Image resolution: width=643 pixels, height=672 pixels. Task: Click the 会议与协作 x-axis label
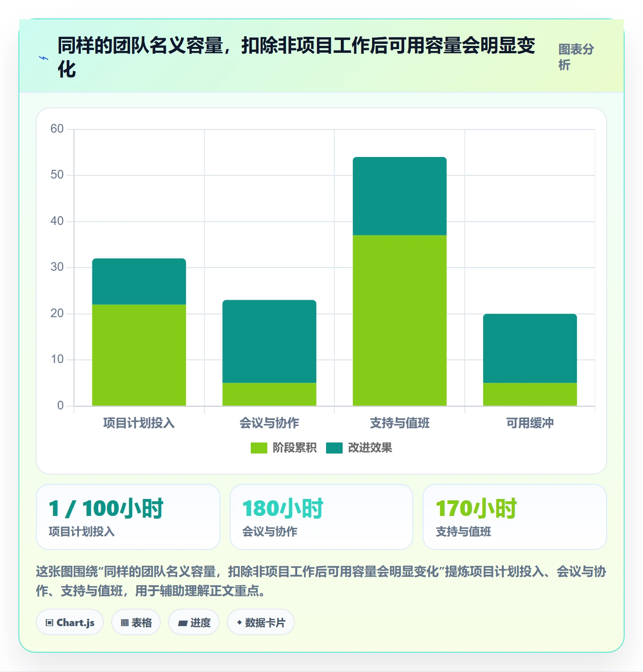pos(269,423)
